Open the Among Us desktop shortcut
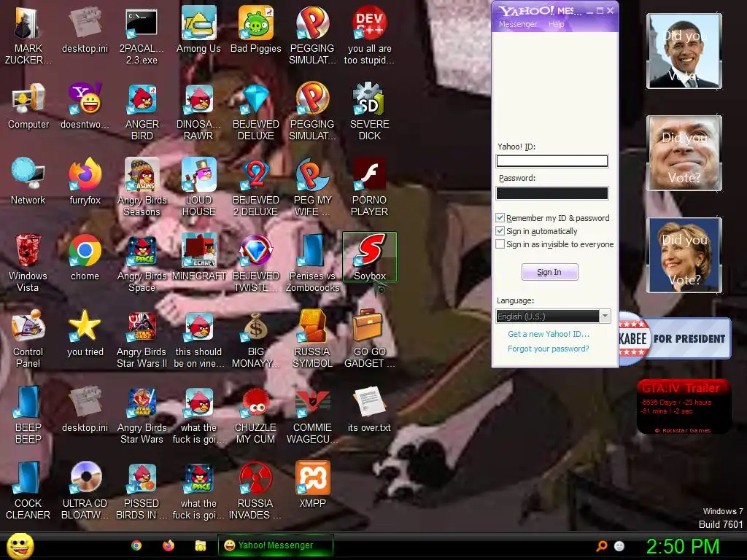747x560 pixels. pos(198,29)
